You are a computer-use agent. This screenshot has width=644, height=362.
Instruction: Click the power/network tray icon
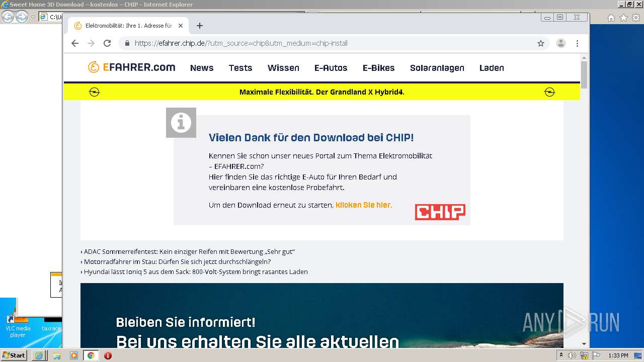coord(584,355)
